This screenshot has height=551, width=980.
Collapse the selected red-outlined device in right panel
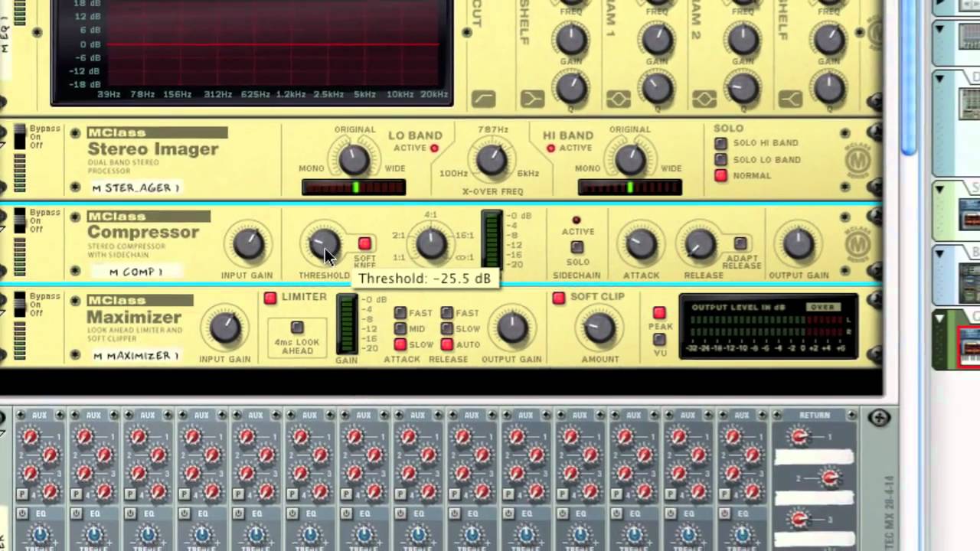click(938, 317)
